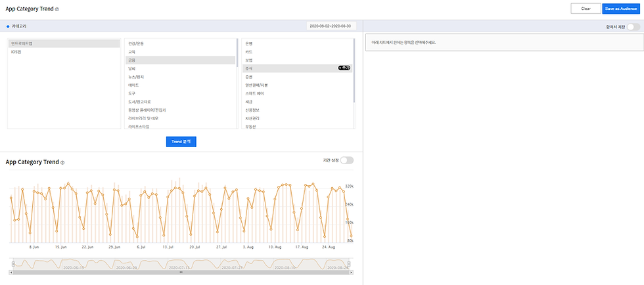Image resolution: width=644 pixels, height=285 pixels.
Task: Click scrollbar of the subcategory list
Action: pos(354,71)
